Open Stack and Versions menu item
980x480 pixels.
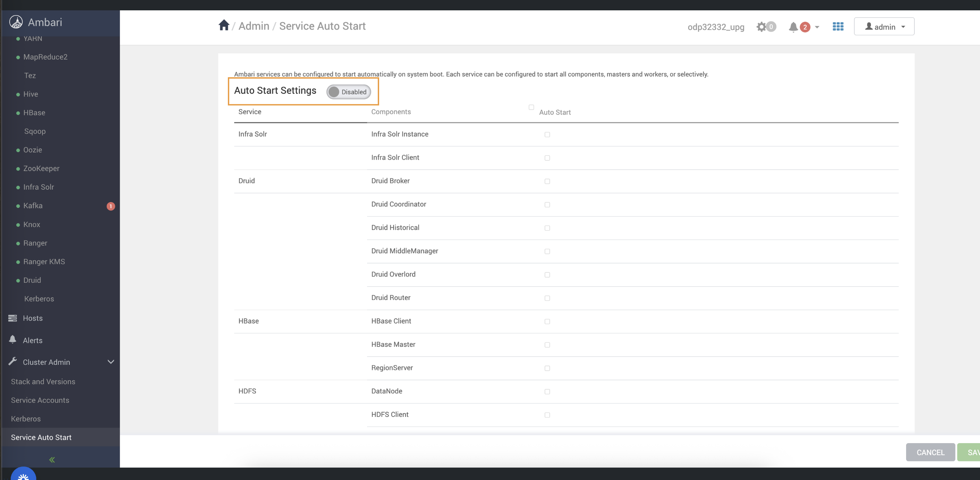tap(43, 382)
